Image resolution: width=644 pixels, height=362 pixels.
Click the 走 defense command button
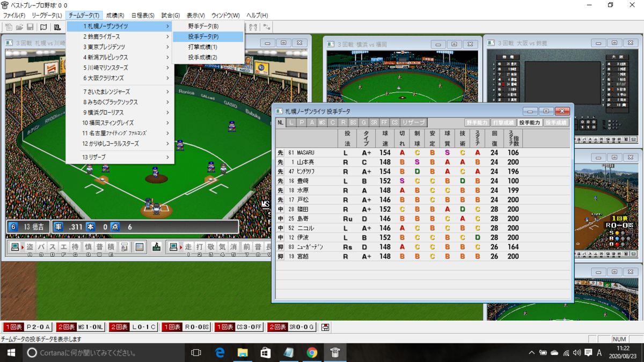pyautogui.click(x=188, y=247)
